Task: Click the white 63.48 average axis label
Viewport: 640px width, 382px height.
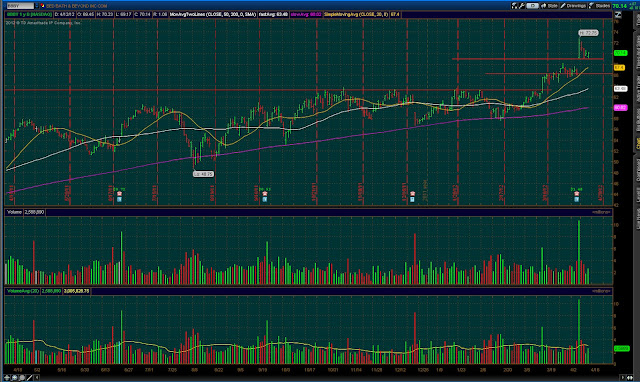Action: point(620,89)
